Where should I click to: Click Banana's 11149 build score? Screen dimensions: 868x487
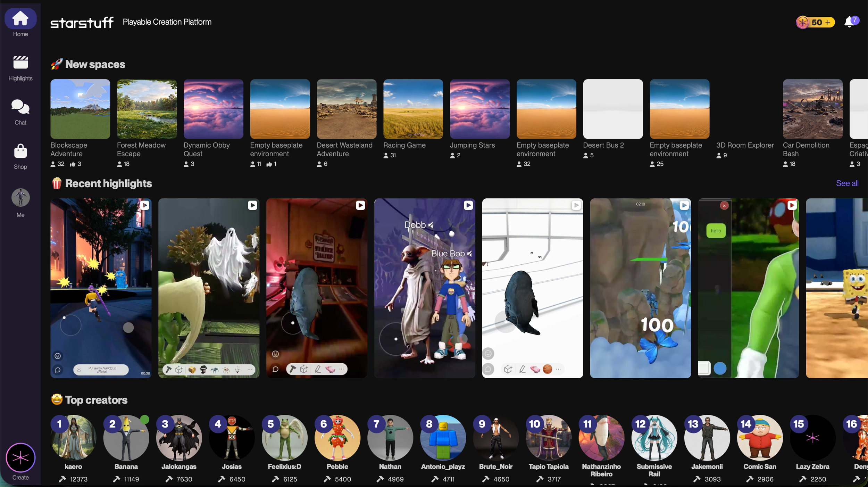click(x=126, y=479)
